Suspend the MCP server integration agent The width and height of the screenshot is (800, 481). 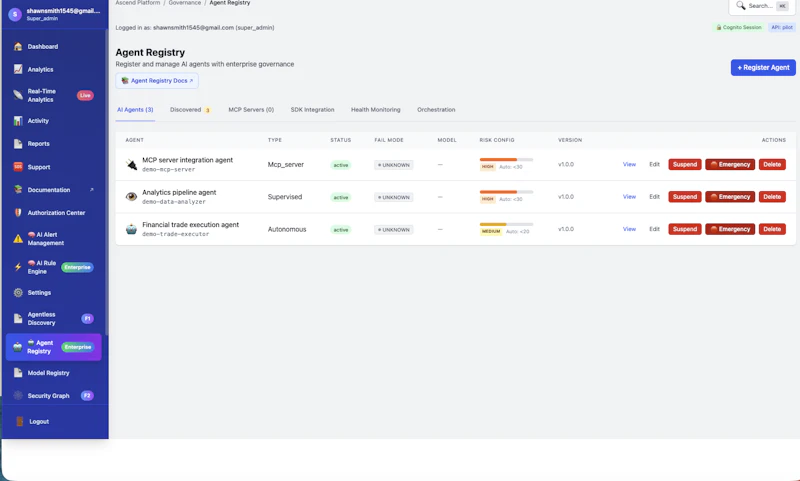pos(685,164)
